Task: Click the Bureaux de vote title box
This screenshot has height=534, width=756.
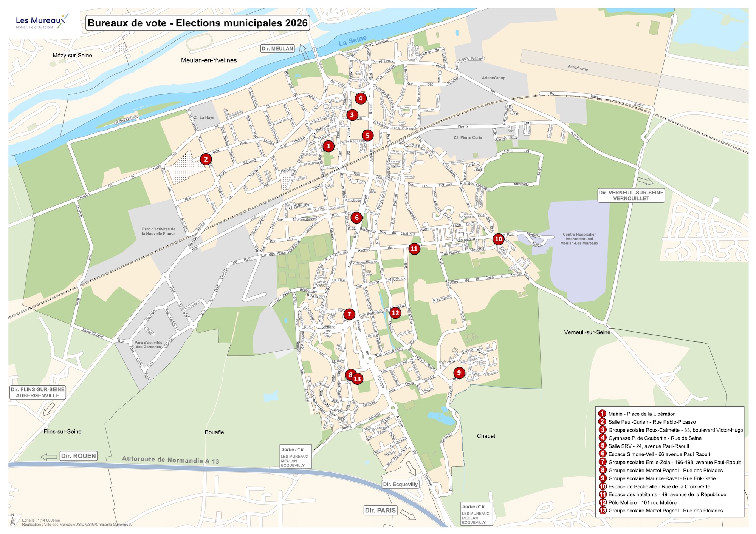Action: (198, 23)
